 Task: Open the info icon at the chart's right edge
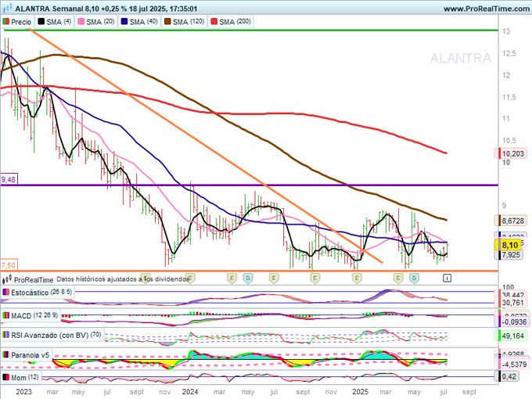pyautogui.click(x=447, y=279)
